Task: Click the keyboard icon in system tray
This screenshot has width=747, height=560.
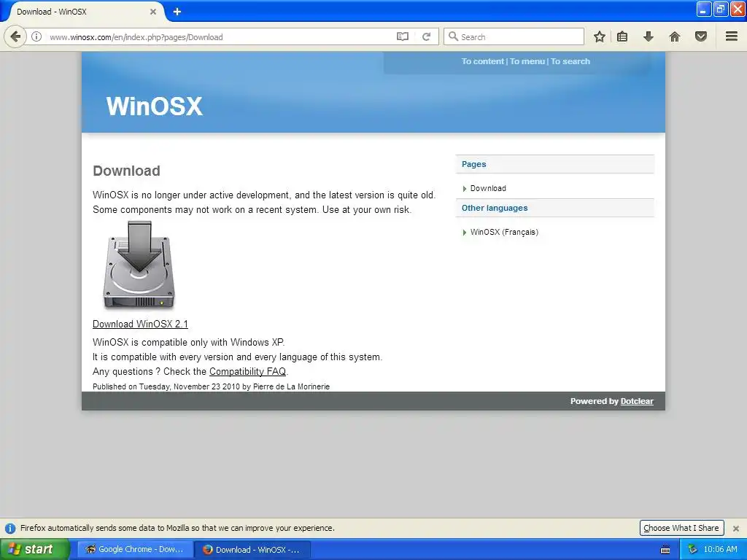Action: (665, 550)
